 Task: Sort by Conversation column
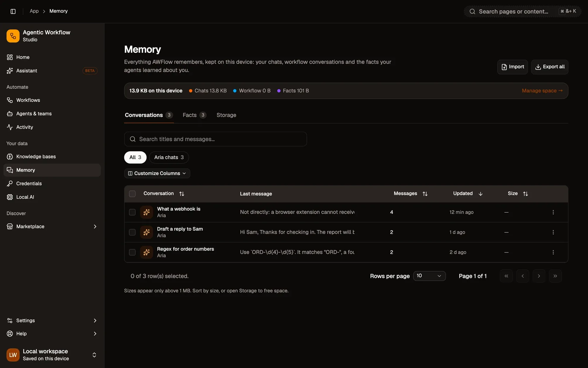[164, 193]
